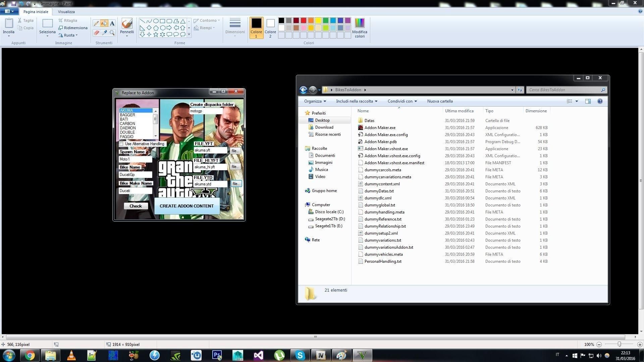Select the Pencil tool

click(96, 23)
